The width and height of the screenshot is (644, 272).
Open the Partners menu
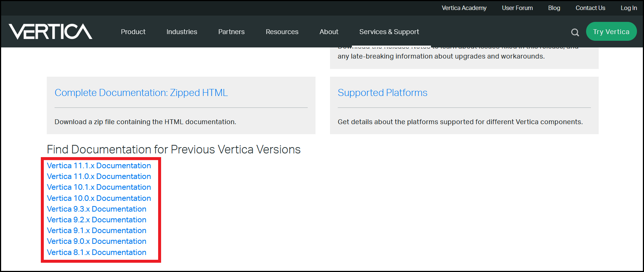pos(231,32)
